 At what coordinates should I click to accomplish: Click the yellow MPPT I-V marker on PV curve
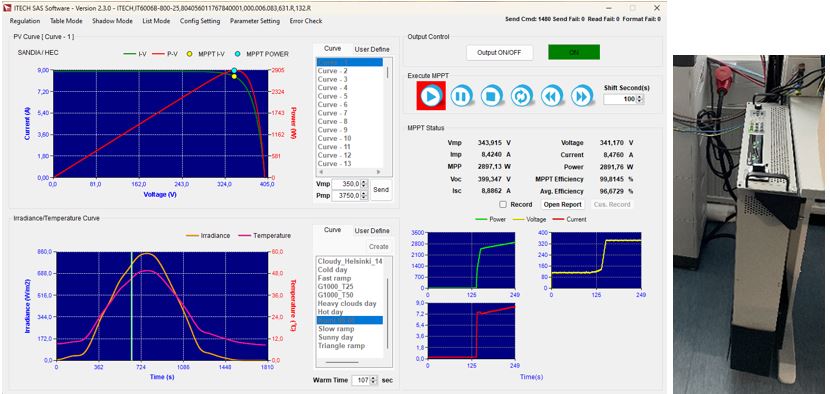click(234, 76)
